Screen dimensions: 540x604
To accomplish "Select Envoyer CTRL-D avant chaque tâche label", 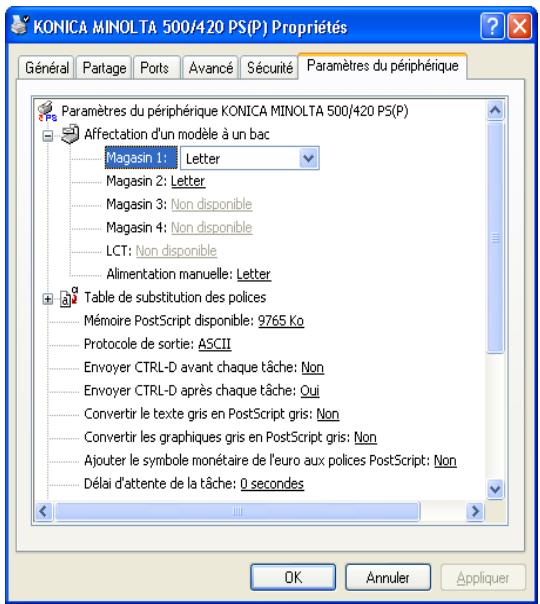I will (191, 367).
